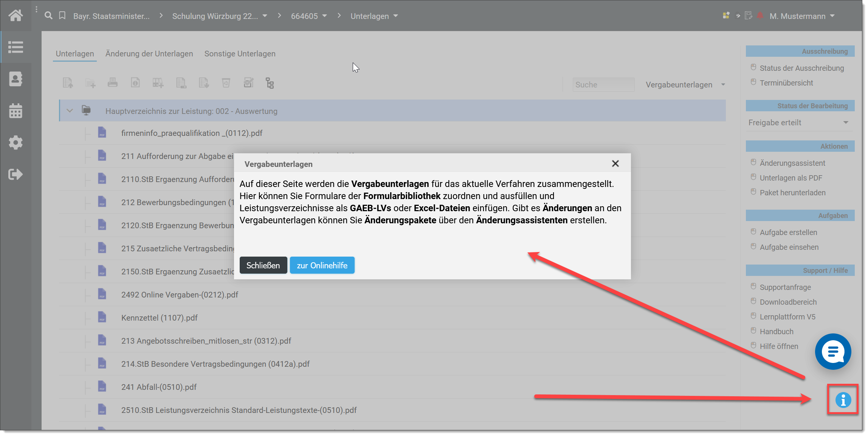Open the colored apps tiles icon
This screenshot has height=436, width=868.
[726, 16]
